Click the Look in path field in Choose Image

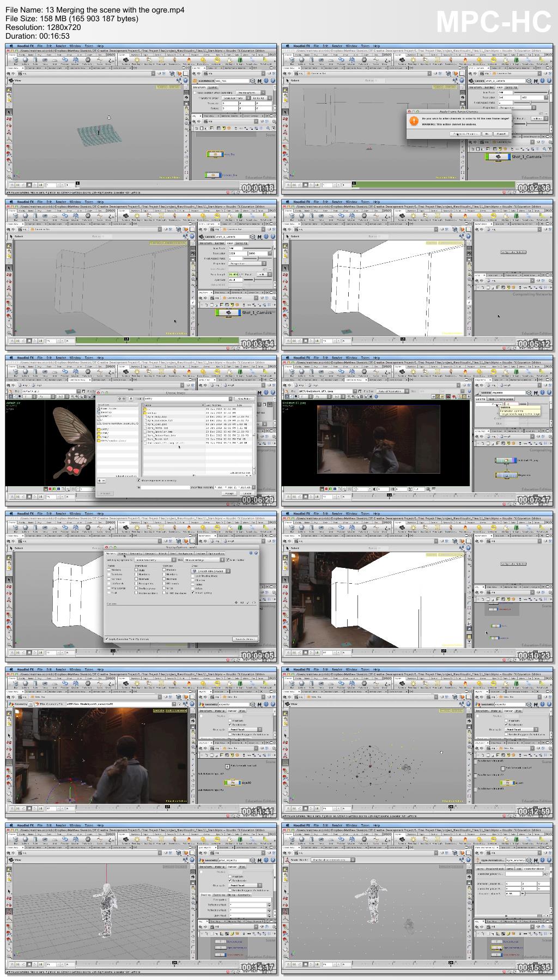[x=186, y=398]
